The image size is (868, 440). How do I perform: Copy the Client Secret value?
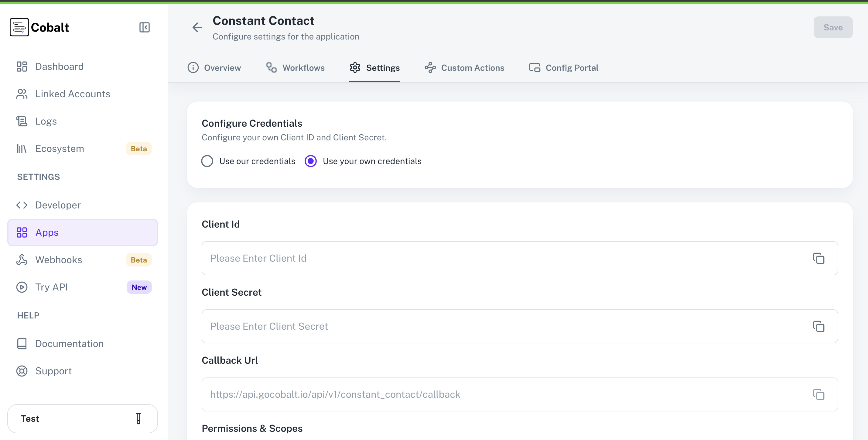point(819,326)
